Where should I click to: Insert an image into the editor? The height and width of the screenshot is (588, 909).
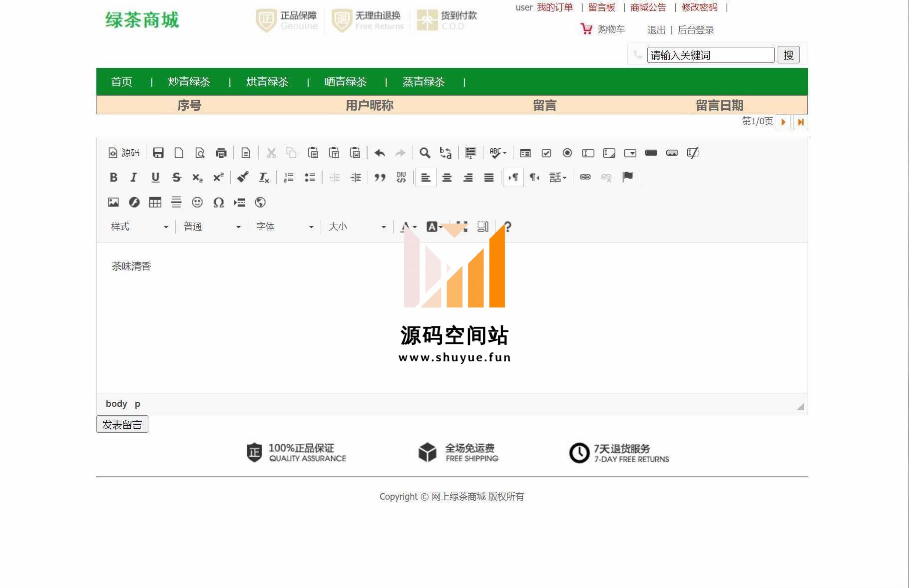[113, 202]
